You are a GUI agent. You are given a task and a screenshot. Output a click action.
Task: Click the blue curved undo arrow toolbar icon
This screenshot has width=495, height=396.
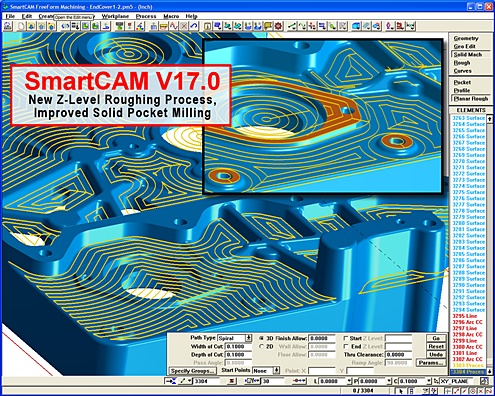pos(194,26)
